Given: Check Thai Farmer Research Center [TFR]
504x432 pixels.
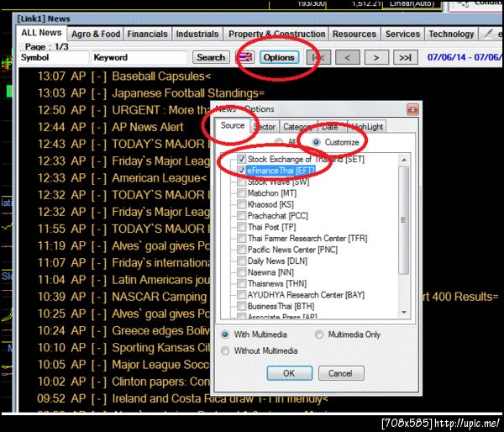Looking at the screenshot, I should [x=241, y=239].
